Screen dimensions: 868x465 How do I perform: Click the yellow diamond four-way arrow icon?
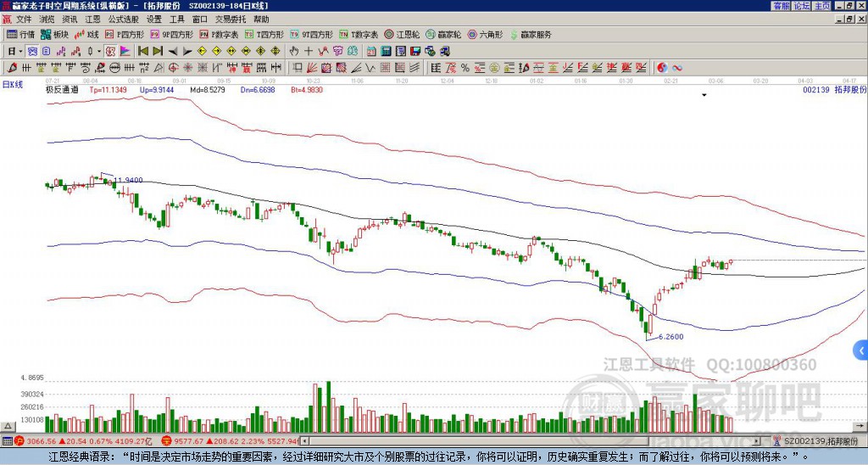[x=275, y=52]
